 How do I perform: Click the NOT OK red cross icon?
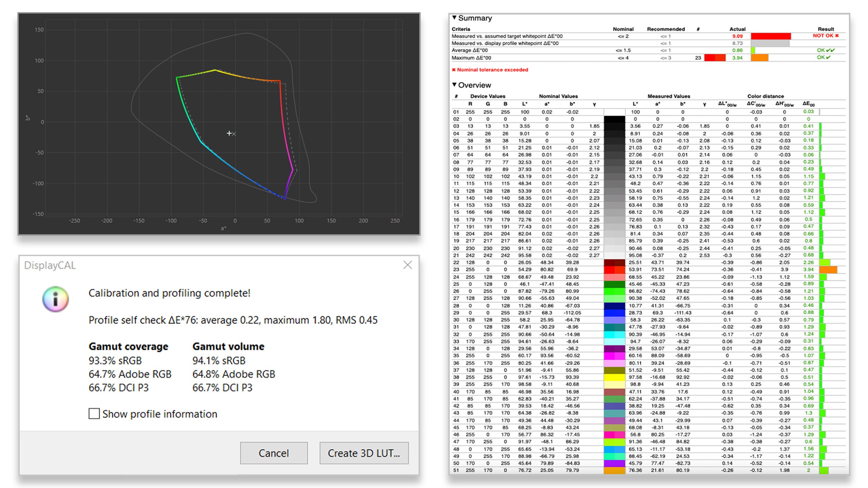[x=837, y=36]
